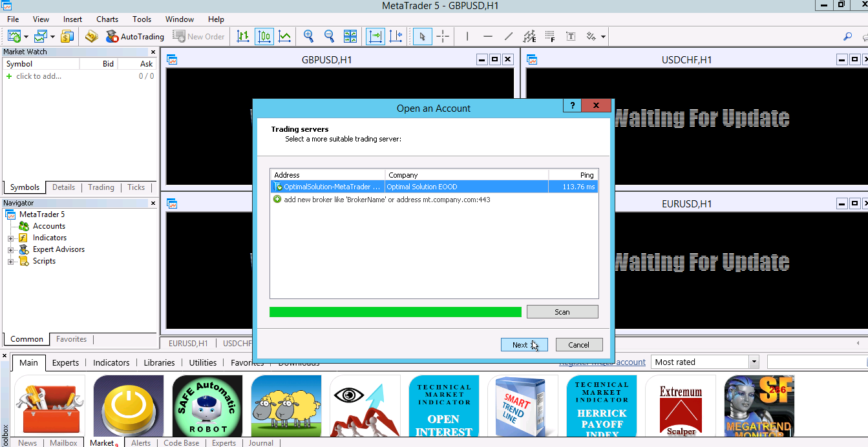Select the vertical line drawing tool
The height and width of the screenshot is (447, 868).
467,37
